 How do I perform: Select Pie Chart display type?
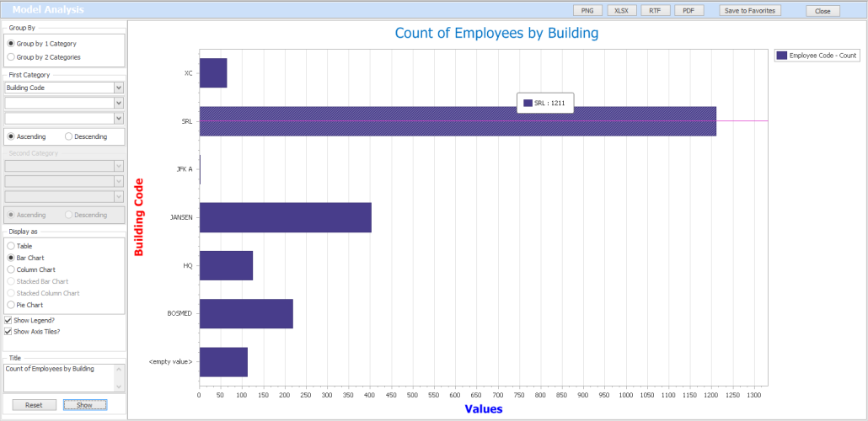tap(11, 305)
